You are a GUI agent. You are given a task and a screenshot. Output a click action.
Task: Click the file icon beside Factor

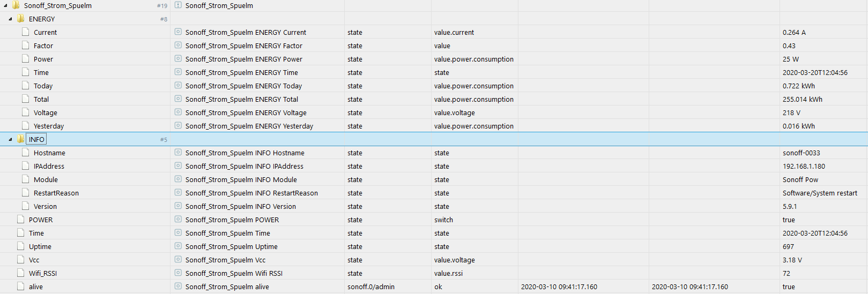(x=26, y=46)
